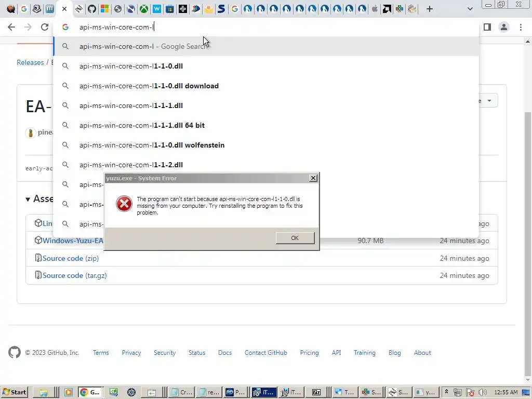Open the volume speaker tray icon
Screen dimensions: 532x399
tap(482, 393)
